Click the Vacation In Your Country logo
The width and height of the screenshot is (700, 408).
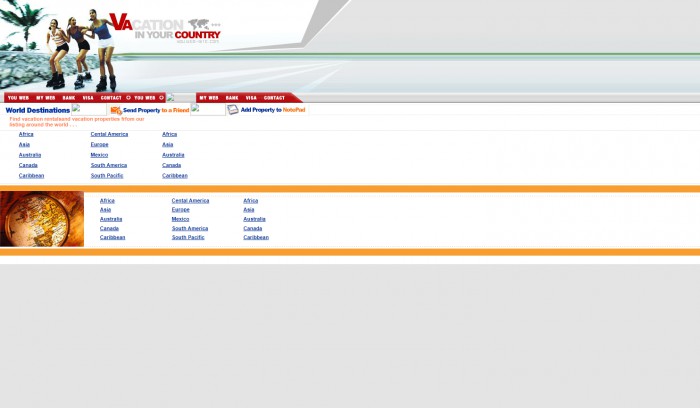coord(163,27)
